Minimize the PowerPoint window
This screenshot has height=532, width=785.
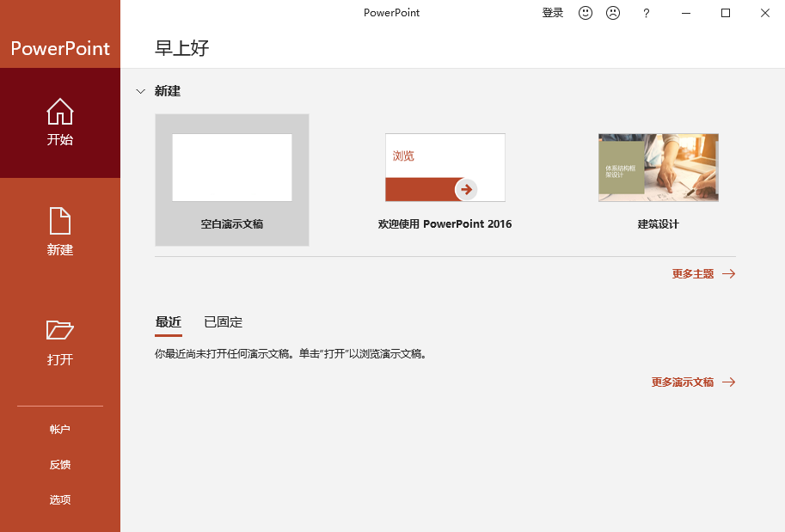coord(686,13)
